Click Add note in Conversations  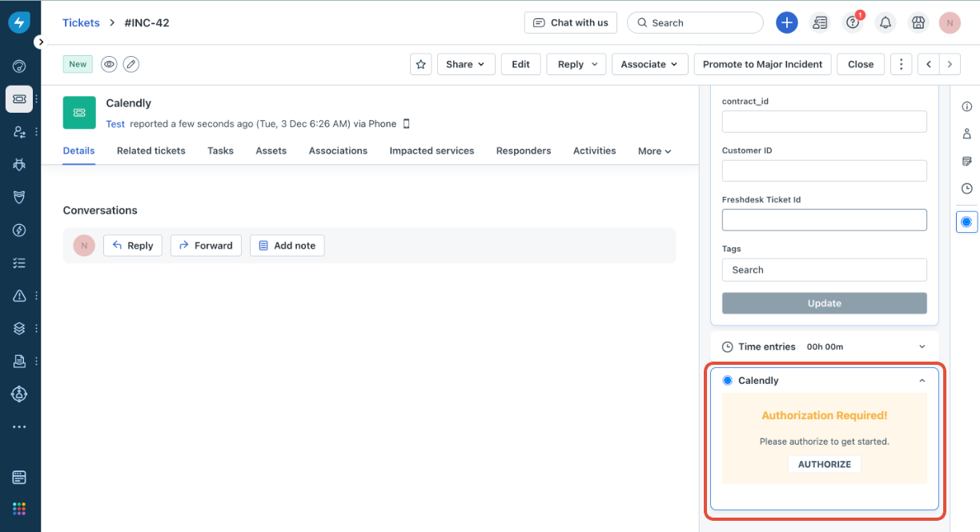pos(287,246)
